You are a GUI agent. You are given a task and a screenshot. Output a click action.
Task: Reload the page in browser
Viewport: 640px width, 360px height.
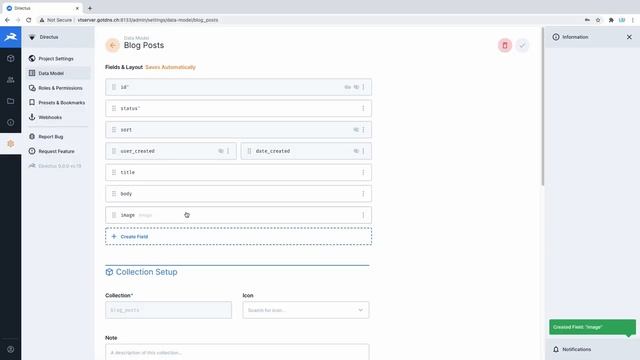(29, 20)
